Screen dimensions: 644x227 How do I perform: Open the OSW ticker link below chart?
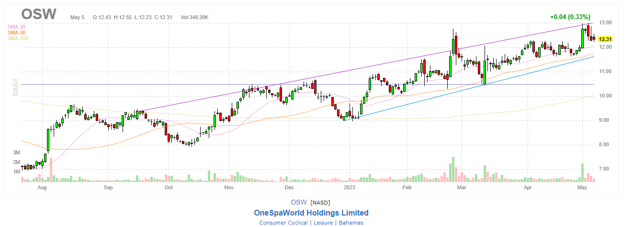(299, 203)
